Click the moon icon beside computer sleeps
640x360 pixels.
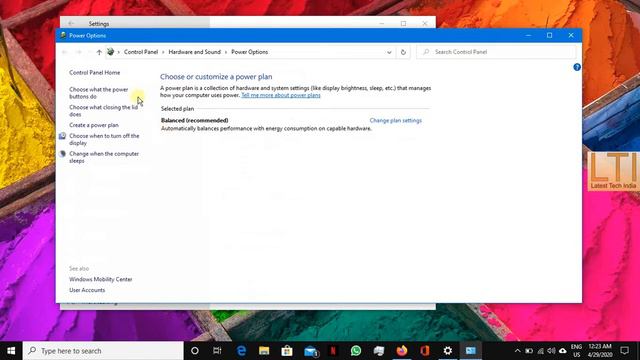click(x=62, y=154)
